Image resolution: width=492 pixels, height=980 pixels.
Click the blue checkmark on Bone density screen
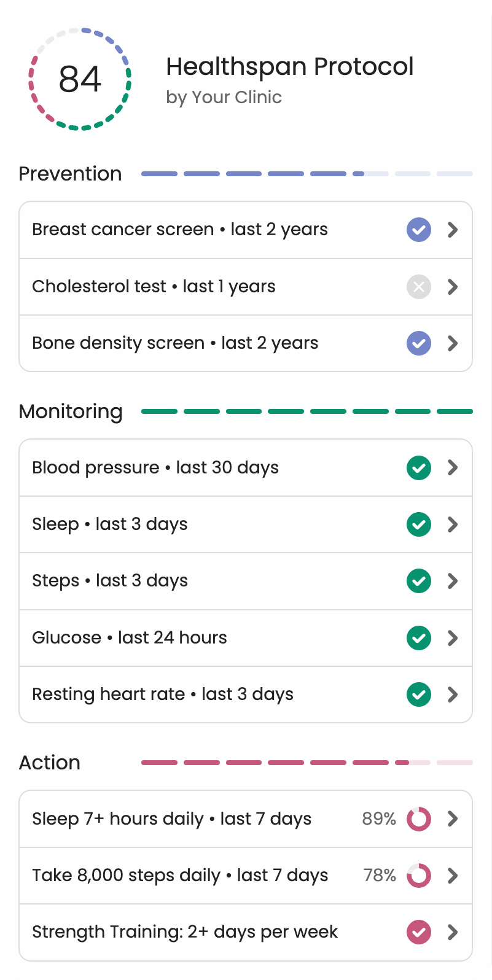click(x=419, y=343)
